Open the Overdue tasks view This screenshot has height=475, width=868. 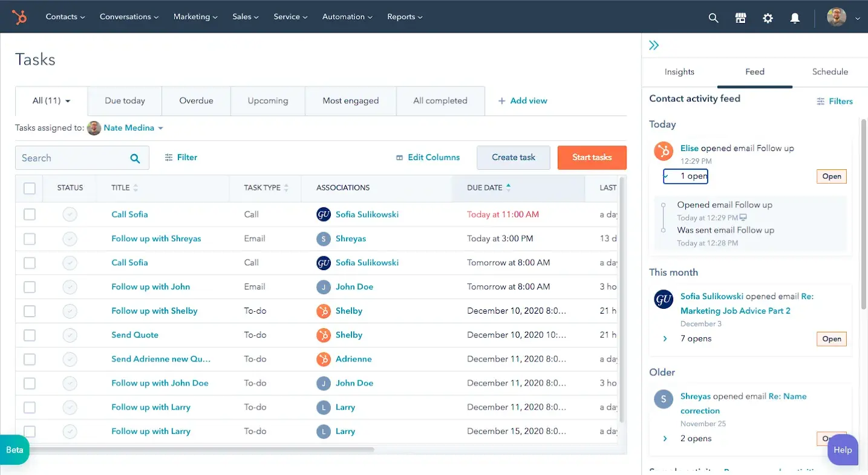click(196, 100)
